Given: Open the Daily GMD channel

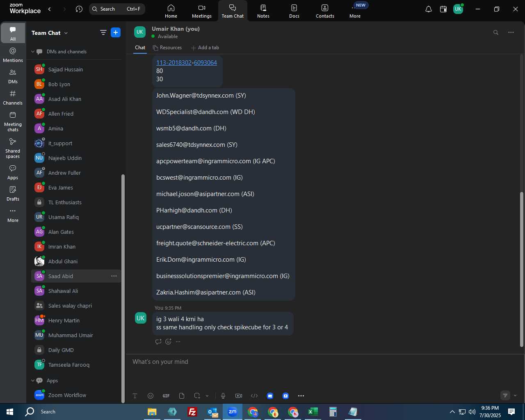Looking at the screenshot, I should click(76, 350).
